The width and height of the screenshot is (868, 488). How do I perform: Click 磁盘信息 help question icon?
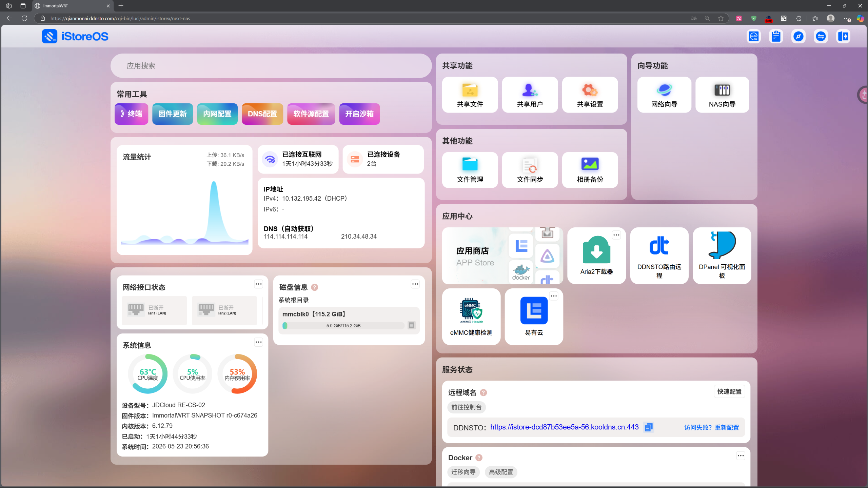pos(315,287)
